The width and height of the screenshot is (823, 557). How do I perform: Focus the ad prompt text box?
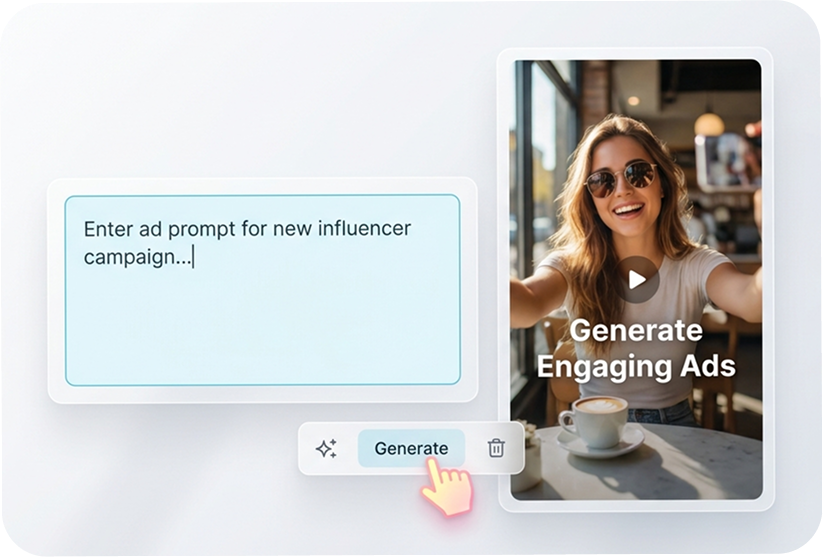(262, 290)
